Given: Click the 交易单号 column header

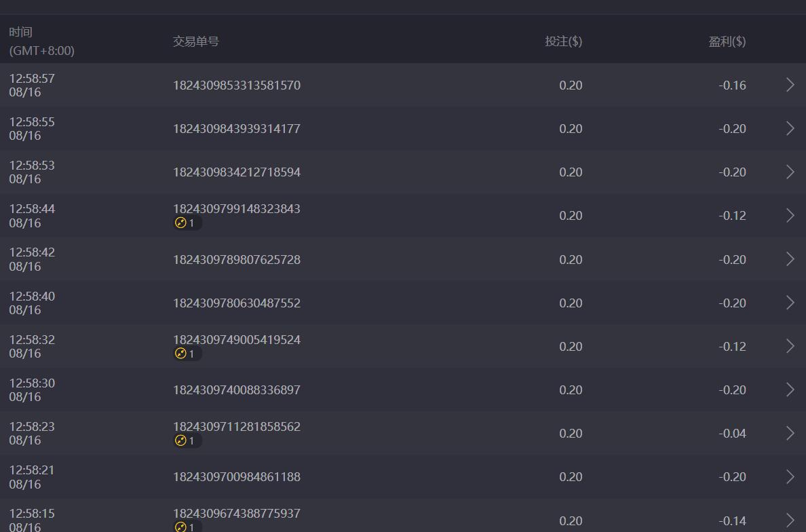Looking at the screenshot, I should coord(195,41).
